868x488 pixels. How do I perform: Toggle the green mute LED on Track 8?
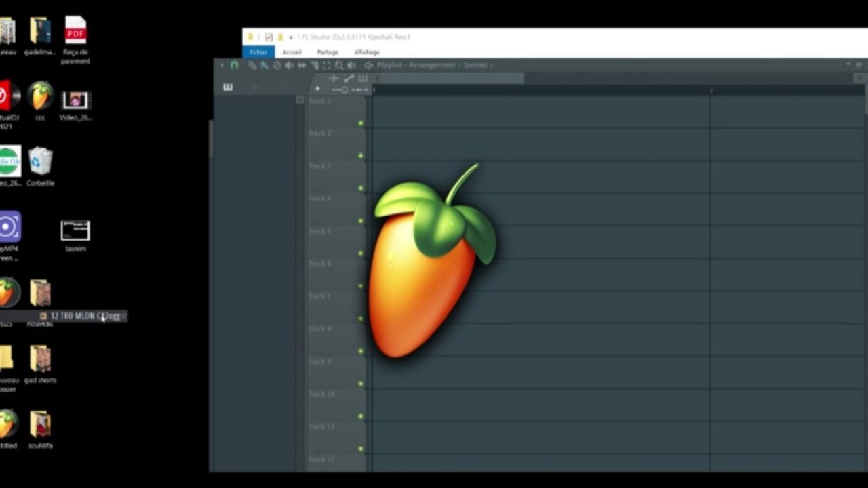coord(361,351)
